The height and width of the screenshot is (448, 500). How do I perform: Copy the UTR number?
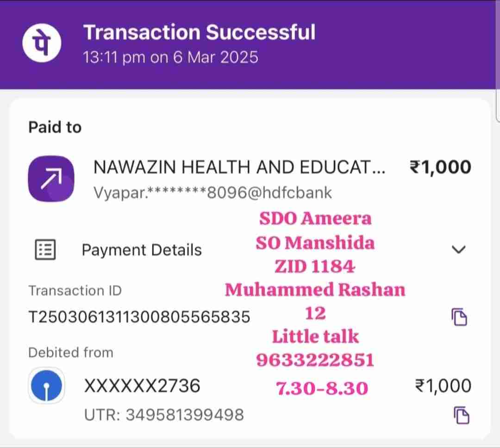coord(461,414)
